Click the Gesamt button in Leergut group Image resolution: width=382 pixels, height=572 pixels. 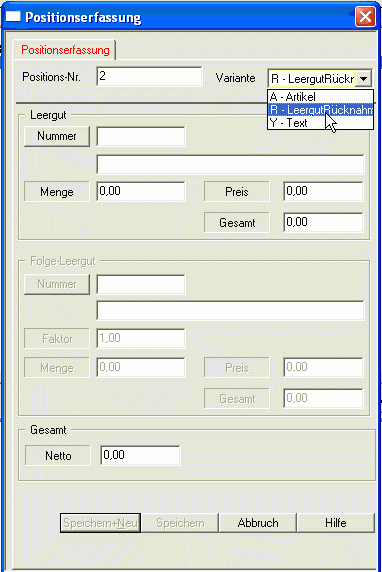click(x=237, y=223)
